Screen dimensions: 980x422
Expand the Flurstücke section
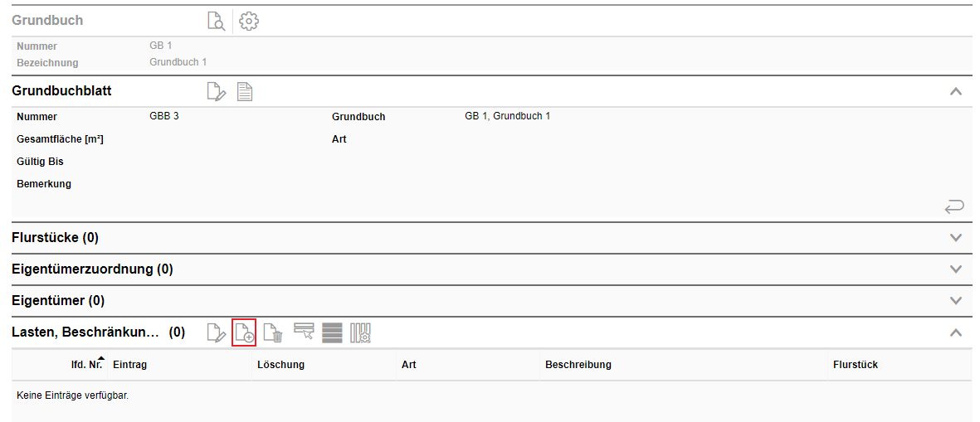956,238
